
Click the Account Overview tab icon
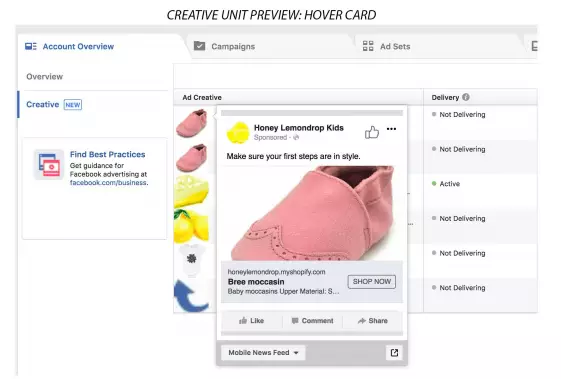(x=31, y=47)
